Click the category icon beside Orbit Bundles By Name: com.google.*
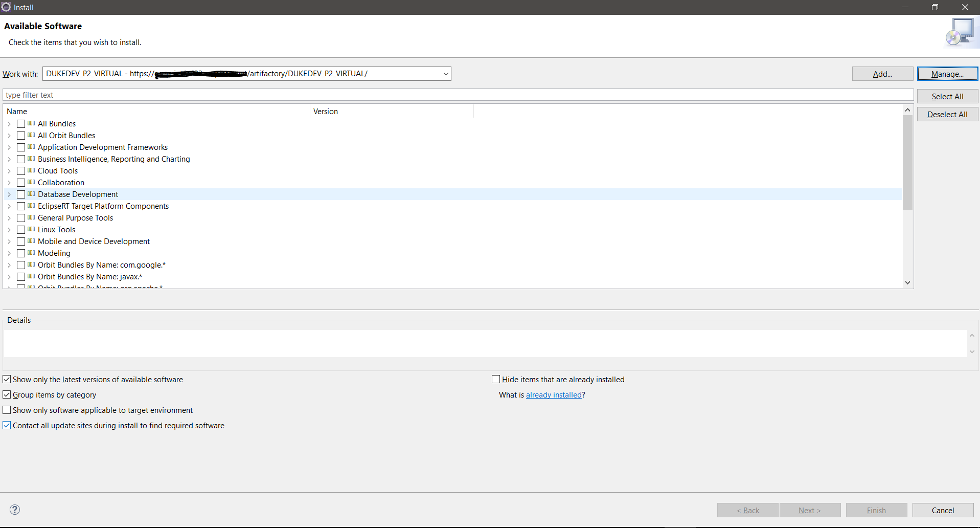This screenshot has width=980, height=528. (x=31, y=265)
